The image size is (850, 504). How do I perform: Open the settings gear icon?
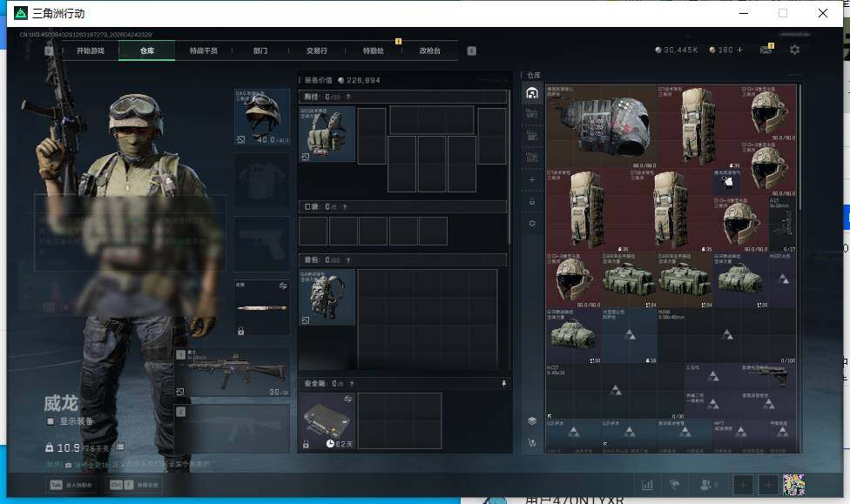click(794, 50)
